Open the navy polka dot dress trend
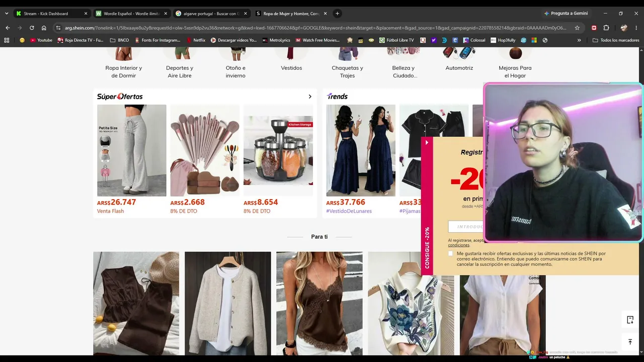Viewport: 644px width, 362px height. tap(361, 150)
